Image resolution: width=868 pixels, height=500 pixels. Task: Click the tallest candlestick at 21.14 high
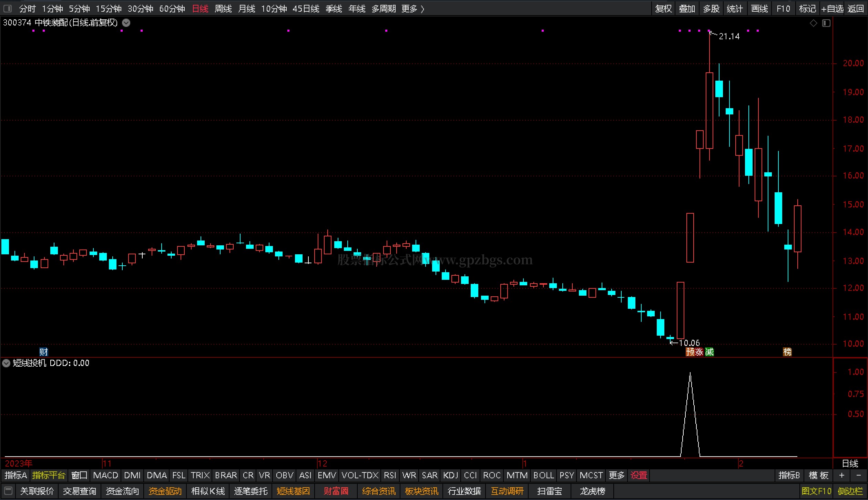(x=709, y=110)
